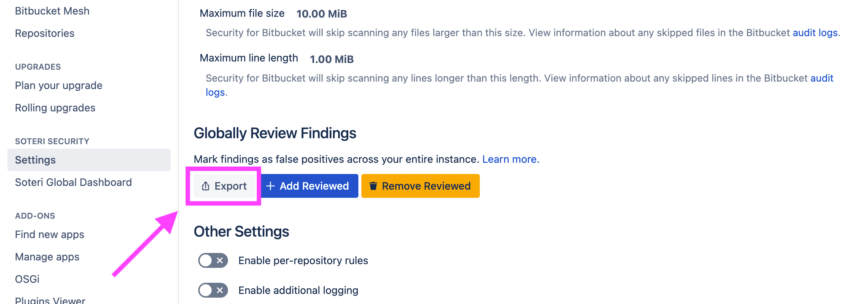Open Bitbucket Mesh settings
The image size is (868, 304).
coord(52,11)
